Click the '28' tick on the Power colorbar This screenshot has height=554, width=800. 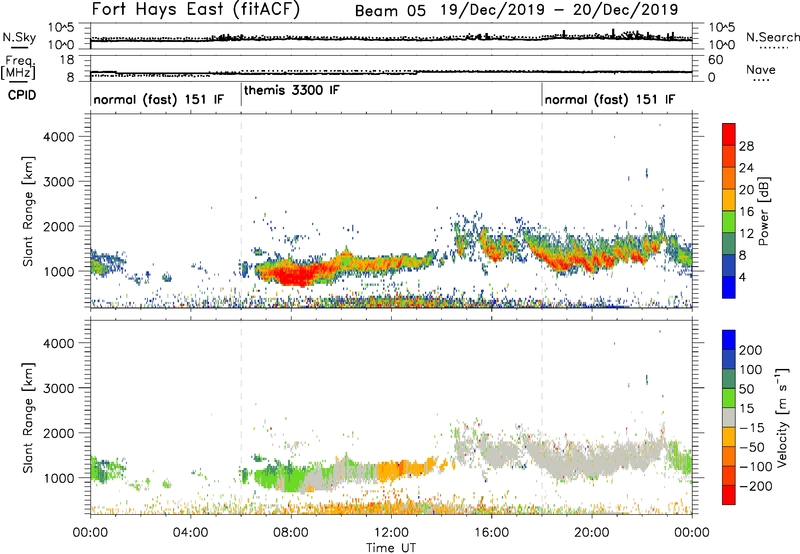tap(746, 146)
